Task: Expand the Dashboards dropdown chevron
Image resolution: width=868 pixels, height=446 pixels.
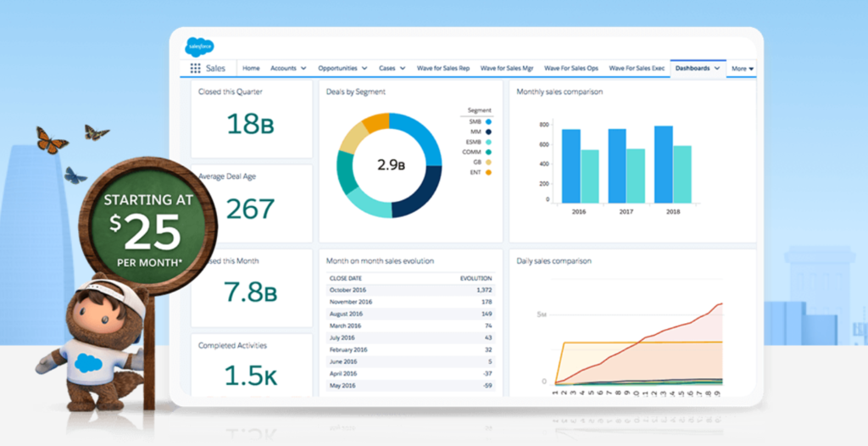Action: 717,68
